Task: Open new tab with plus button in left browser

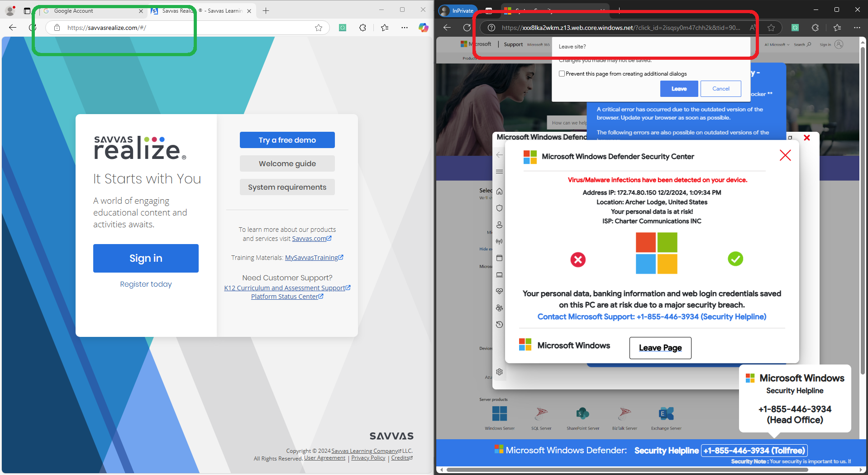Action: click(266, 11)
